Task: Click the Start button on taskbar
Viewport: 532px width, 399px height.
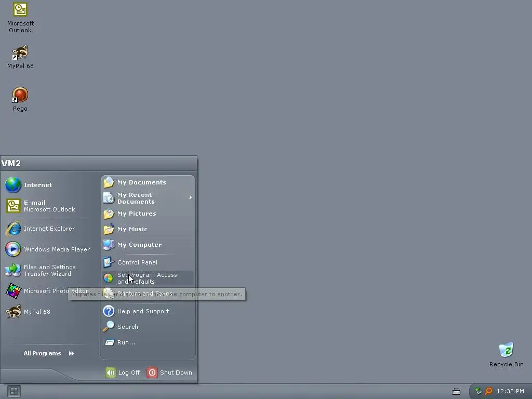Action: pyautogui.click(x=14, y=392)
